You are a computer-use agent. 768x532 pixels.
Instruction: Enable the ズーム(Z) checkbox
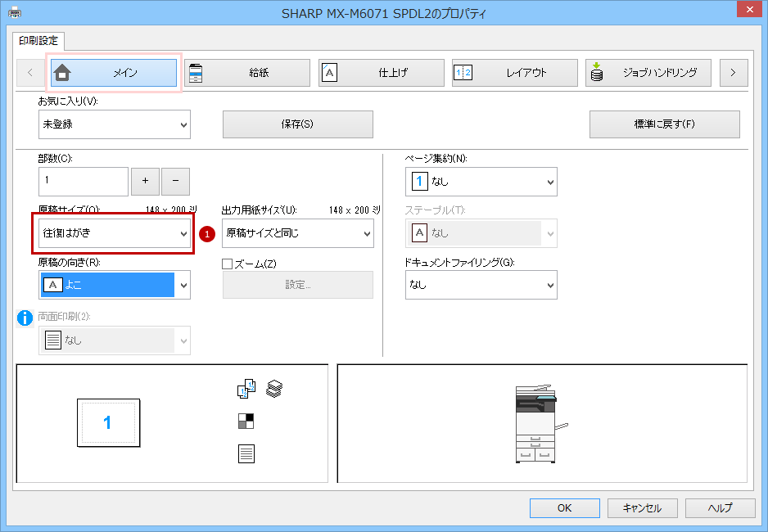[x=228, y=264]
